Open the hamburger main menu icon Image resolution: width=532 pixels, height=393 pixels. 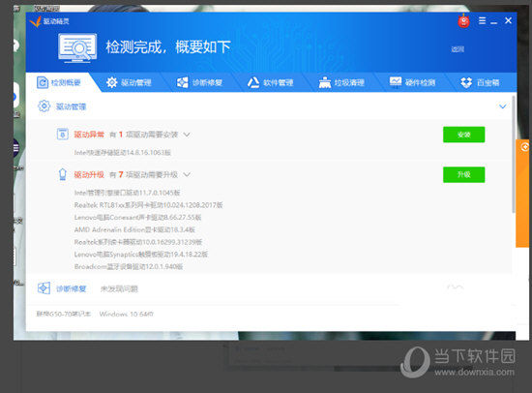482,20
